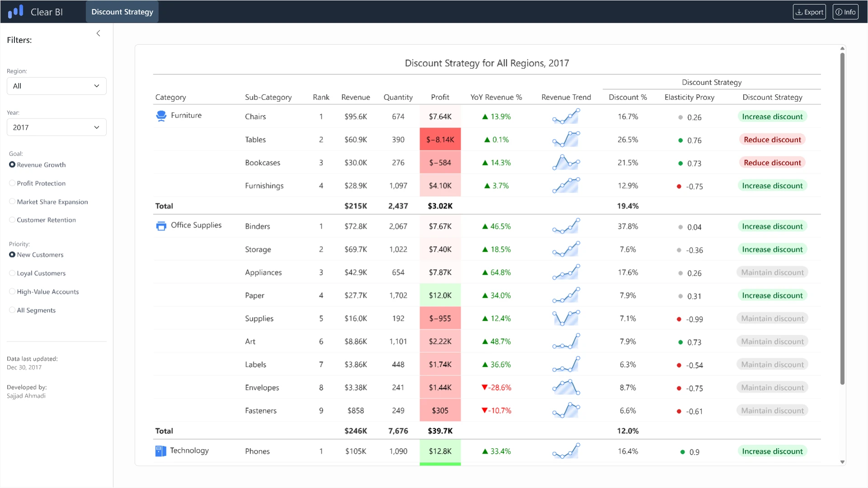Click the Supplies revenue trend sparkline
Screen dimensions: 868x488
point(566,319)
